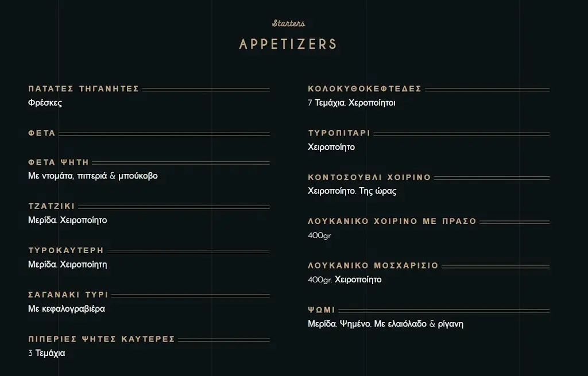The width and height of the screenshot is (588, 376).
Task: Choose the ΚΟΝΤΟΣΟΥΒΛΙ ΧΟΙΡΙΝΟ item
Action: tap(369, 177)
